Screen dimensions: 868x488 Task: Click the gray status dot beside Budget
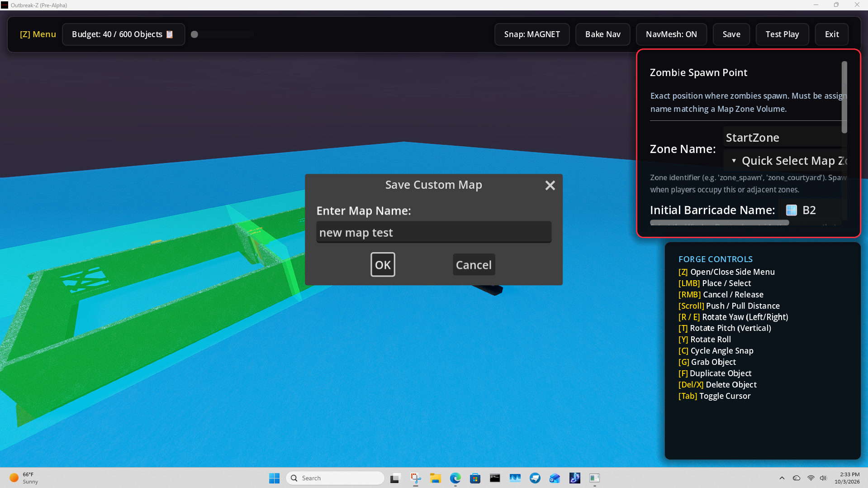[194, 34]
